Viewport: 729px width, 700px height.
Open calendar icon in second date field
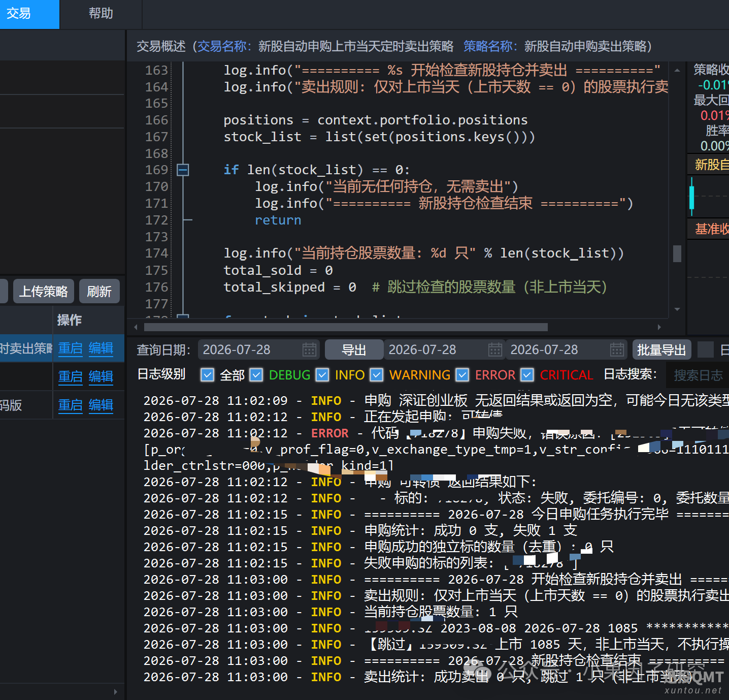tap(495, 349)
